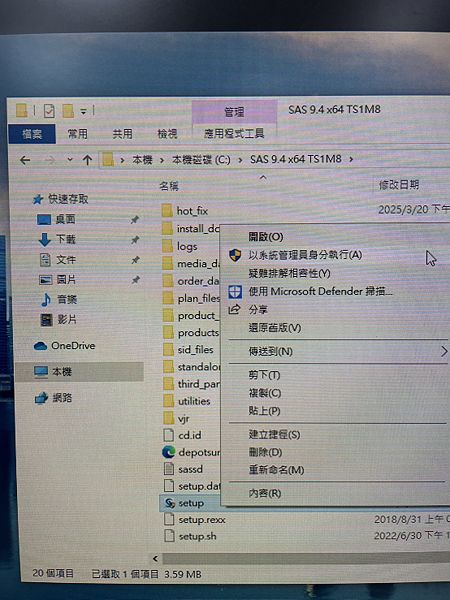Viewport: 450px width, 600px height.
Task: Select Rename (M) in context menu
Action: click(x=276, y=470)
